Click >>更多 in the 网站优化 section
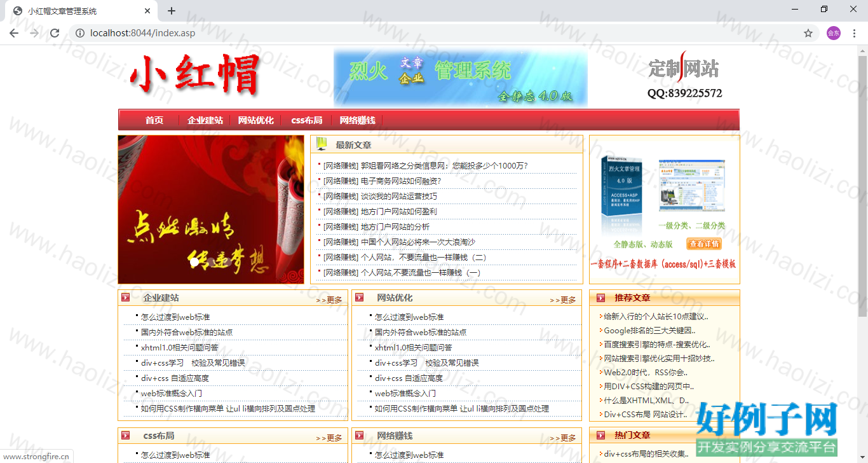 (563, 300)
